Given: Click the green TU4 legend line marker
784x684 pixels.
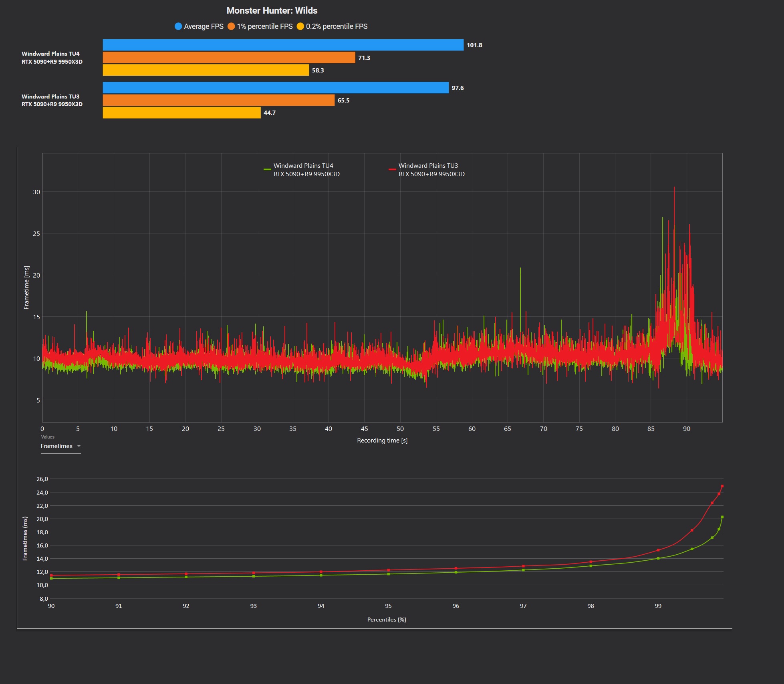Looking at the screenshot, I should coord(267,170).
